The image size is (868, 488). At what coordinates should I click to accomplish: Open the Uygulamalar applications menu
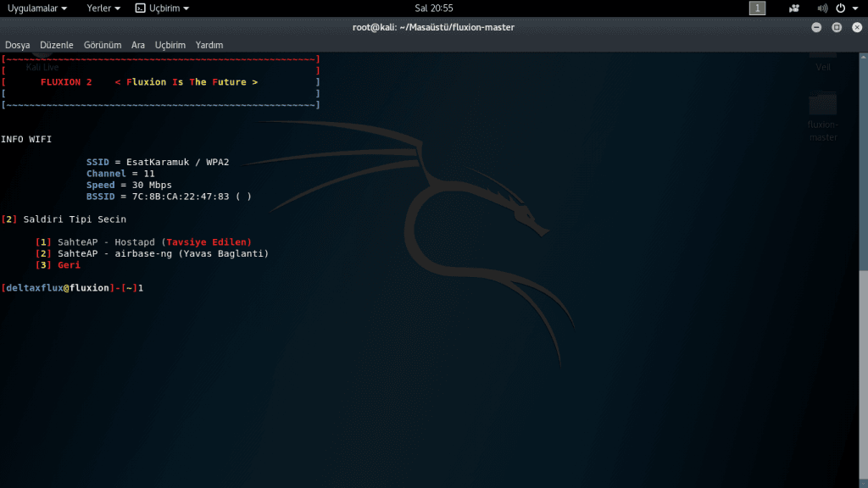(x=36, y=8)
